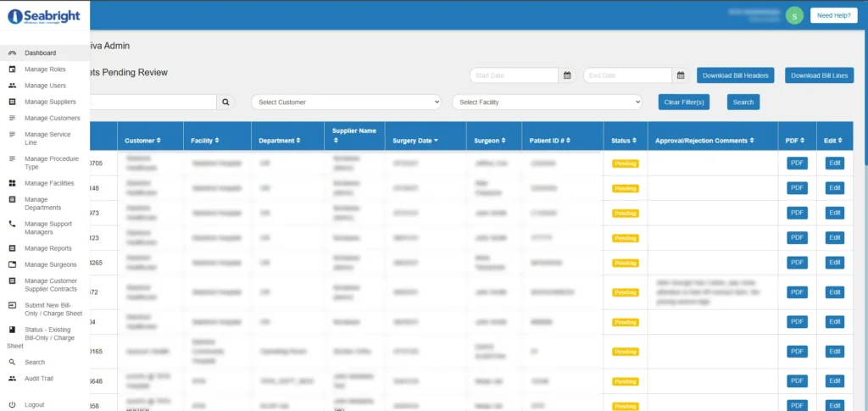Click the Clear Filter(s) button
Screen dimensions: 868x411
pyautogui.click(x=684, y=103)
